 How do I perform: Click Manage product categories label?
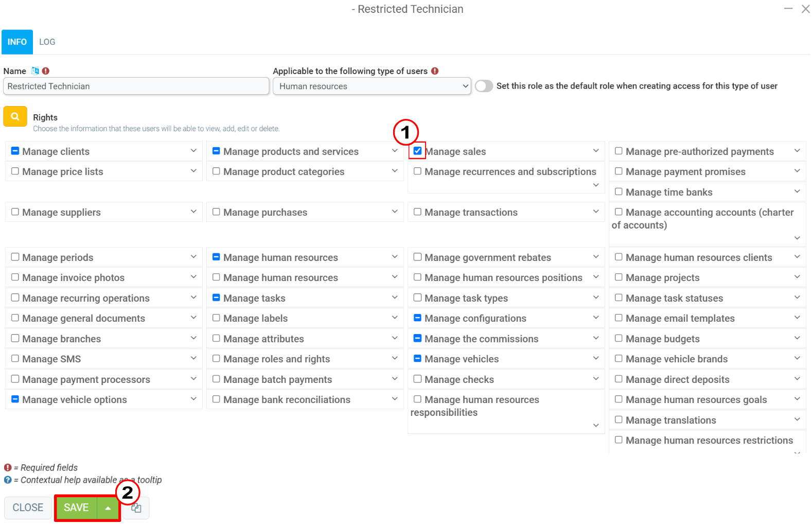click(284, 172)
